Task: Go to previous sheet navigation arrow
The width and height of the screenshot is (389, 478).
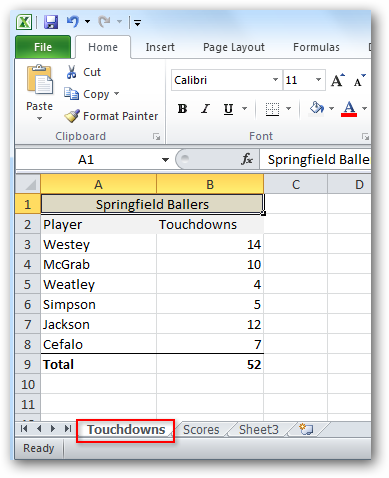Action: tap(39, 429)
